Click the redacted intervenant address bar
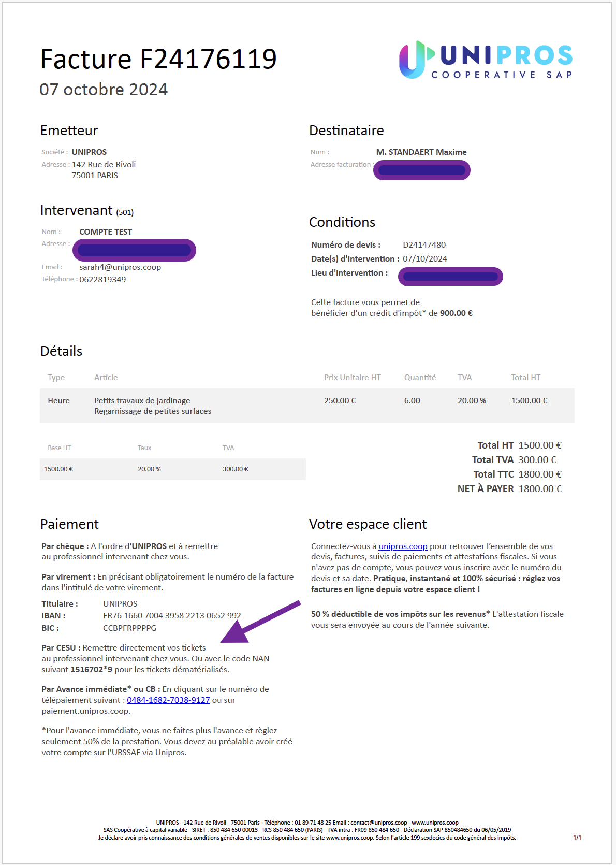 pos(134,250)
